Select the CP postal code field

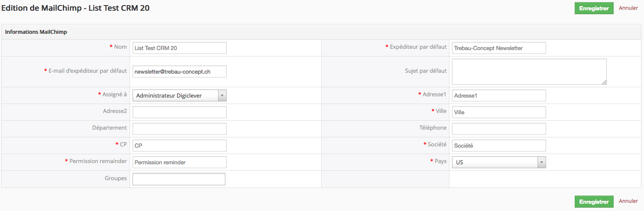179,146
